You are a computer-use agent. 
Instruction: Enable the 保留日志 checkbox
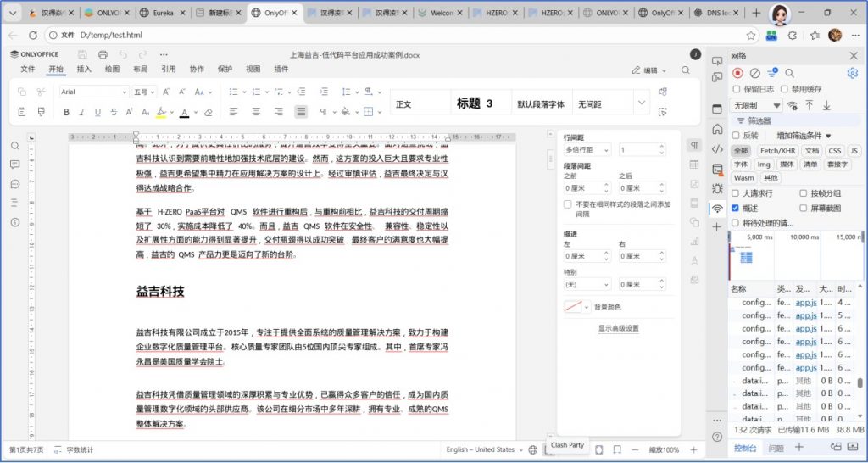pos(737,89)
